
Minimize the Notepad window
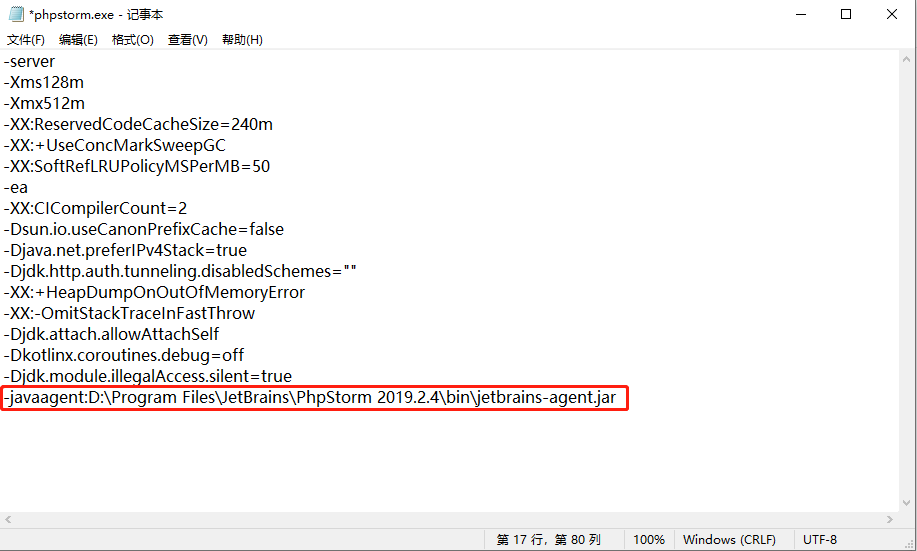[801, 14]
